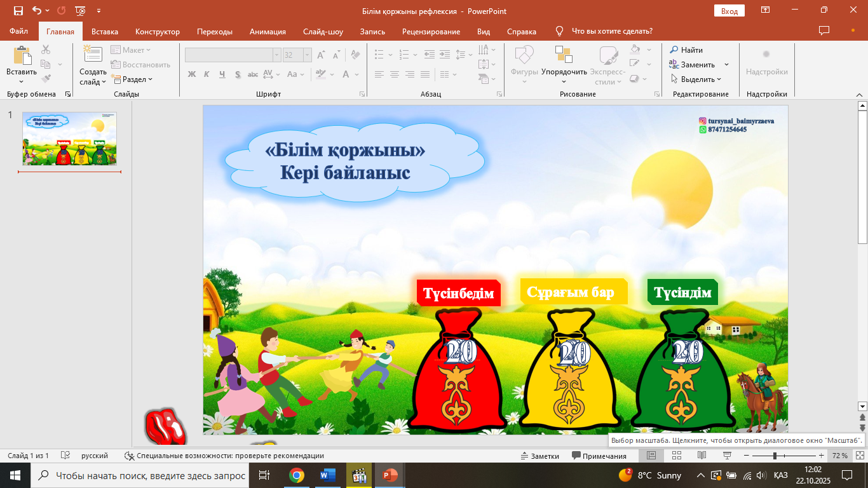Start slideshow from status bar icon
This screenshot has width=868, height=488.
[x=727, y=456]
